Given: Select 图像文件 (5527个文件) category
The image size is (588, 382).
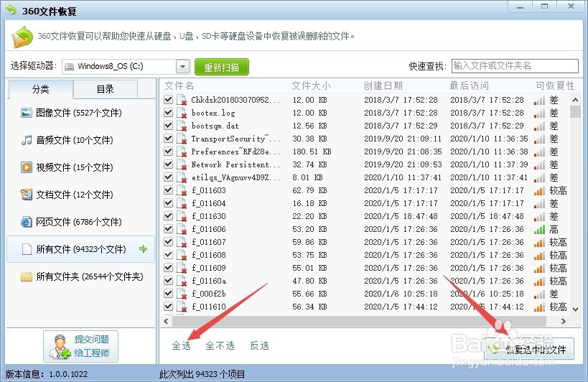Looking at the screenshot, I should [x=79, y=113].
